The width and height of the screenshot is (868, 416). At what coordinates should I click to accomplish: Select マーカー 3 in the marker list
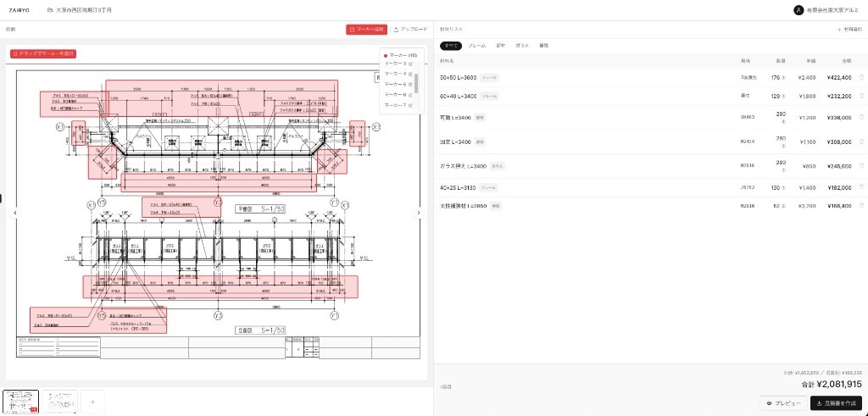tap(395, 64)
